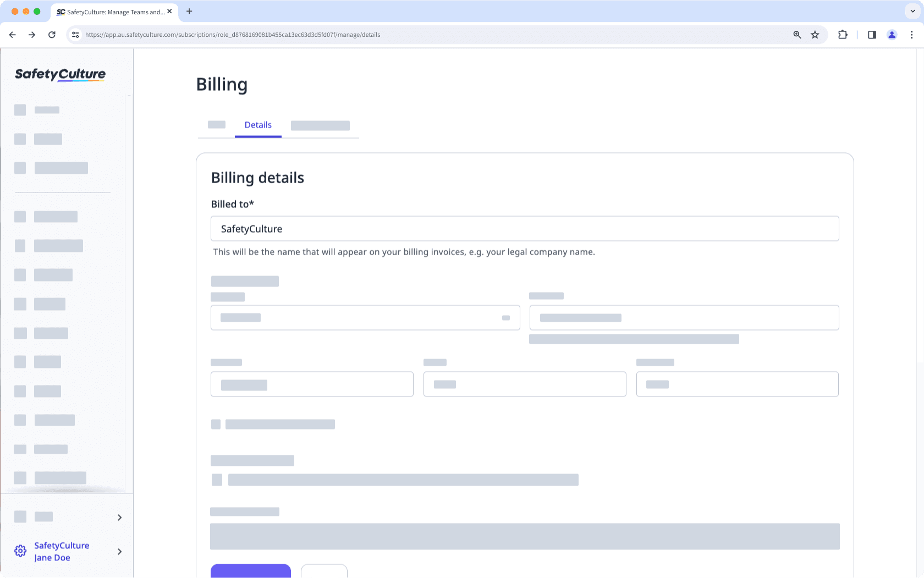Open the browser extensions puzzle icon
The width and height of the screenshot is (924, 578).
[843, 34]
